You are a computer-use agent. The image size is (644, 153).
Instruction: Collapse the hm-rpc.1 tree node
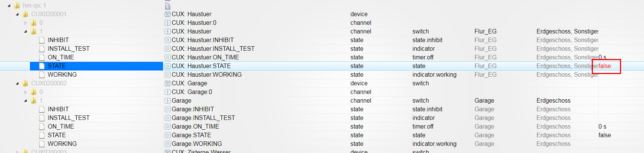pos(9,6)
